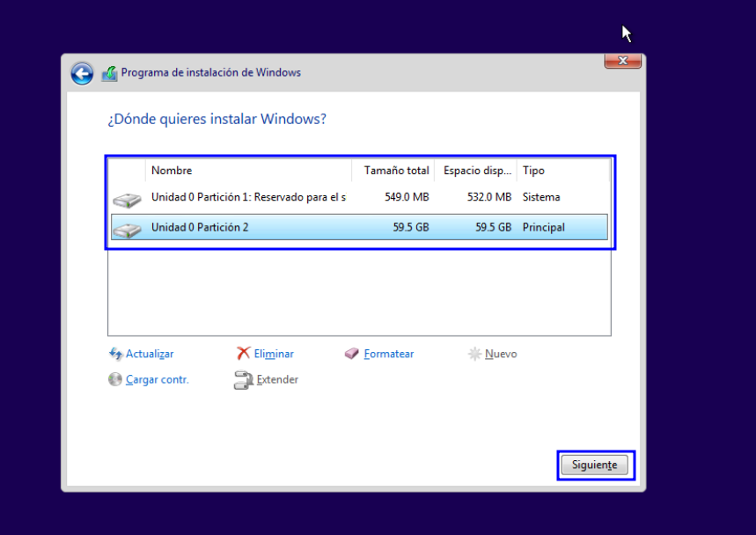Go back with the blue arrow button

coord(82,74)
